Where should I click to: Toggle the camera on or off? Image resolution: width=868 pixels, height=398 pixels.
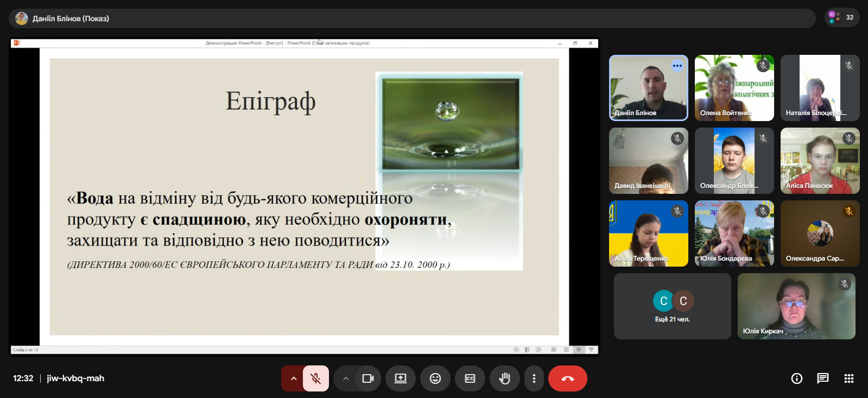pos(368,378)
